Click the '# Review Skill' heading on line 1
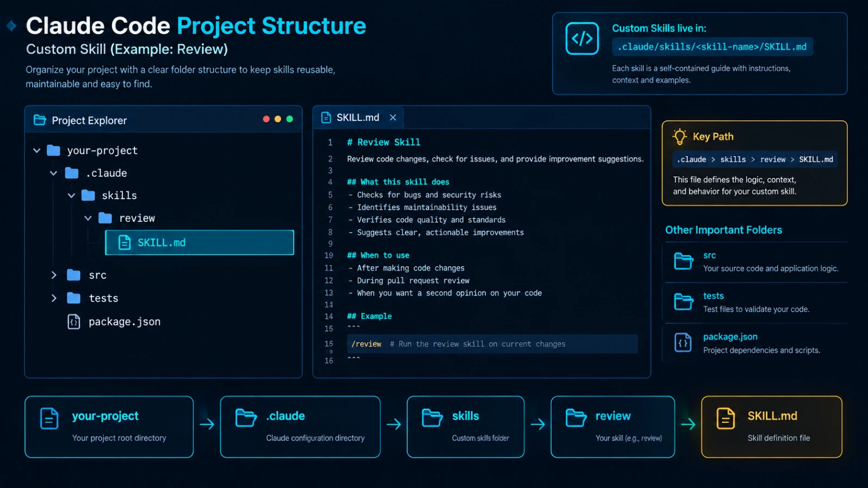This screenshot has height=488, width=868. [384, 142]
